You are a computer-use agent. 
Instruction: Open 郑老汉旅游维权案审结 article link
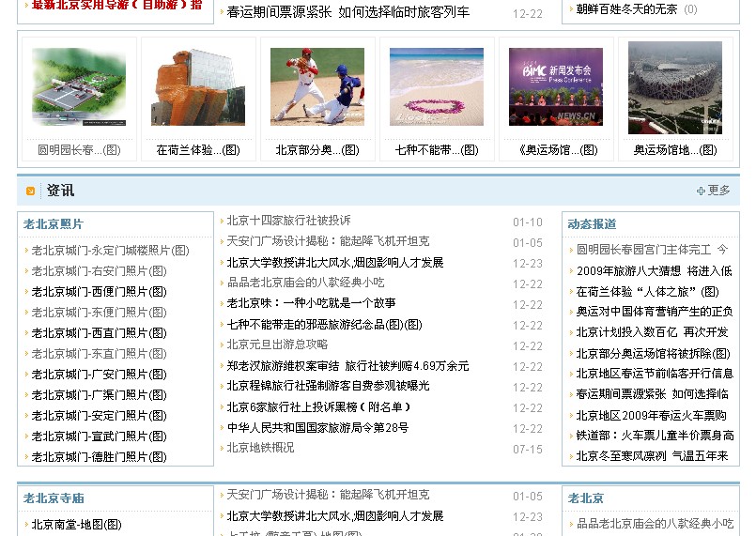347,366
